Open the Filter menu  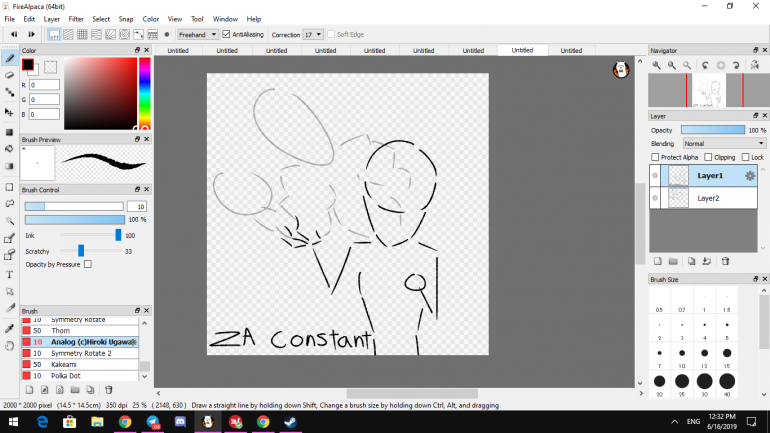(76, 19)
